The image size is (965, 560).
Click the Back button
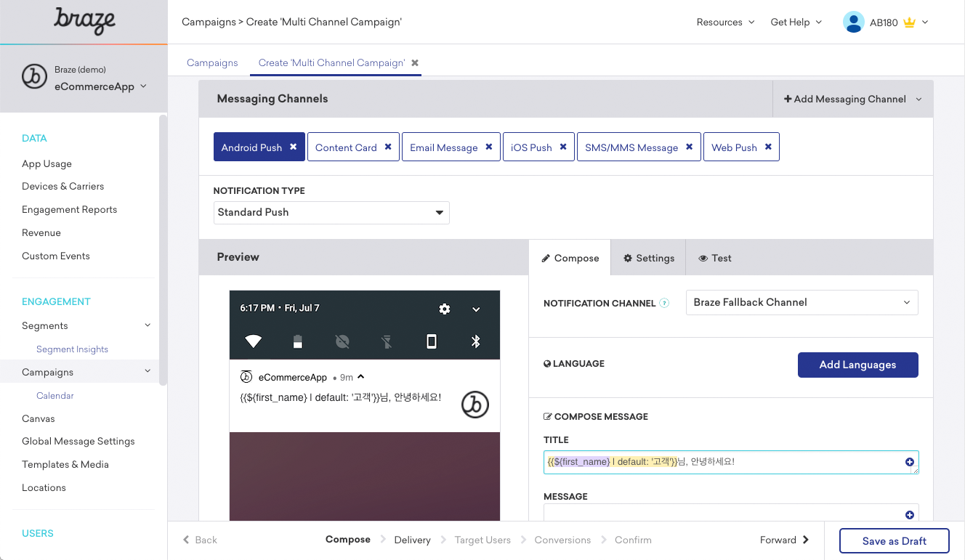tap(200, 540)
